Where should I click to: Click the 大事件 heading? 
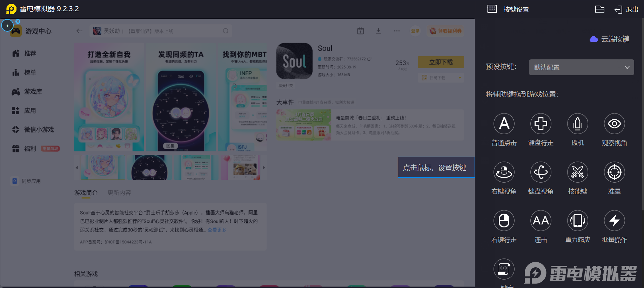pyautogui.click(x=285, y=102)
